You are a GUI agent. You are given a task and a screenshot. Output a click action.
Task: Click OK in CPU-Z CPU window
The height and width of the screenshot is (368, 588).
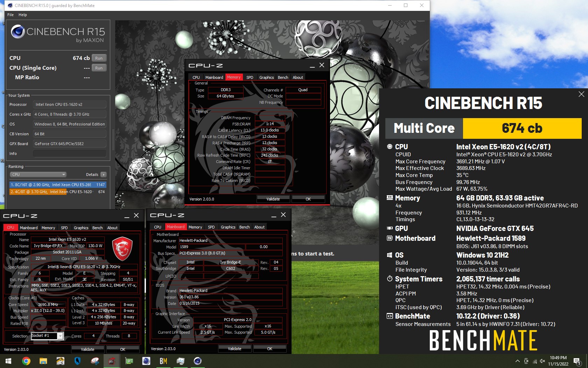[122, 349]
